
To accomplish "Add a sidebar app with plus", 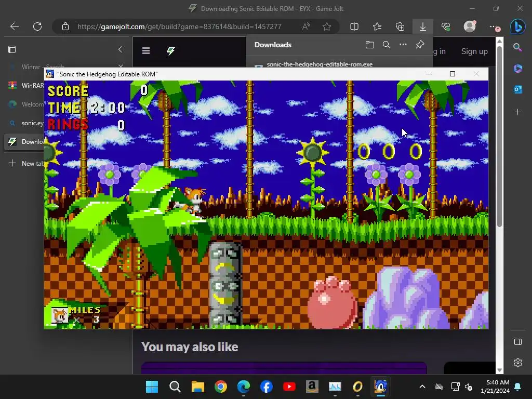I will point(518,112).
